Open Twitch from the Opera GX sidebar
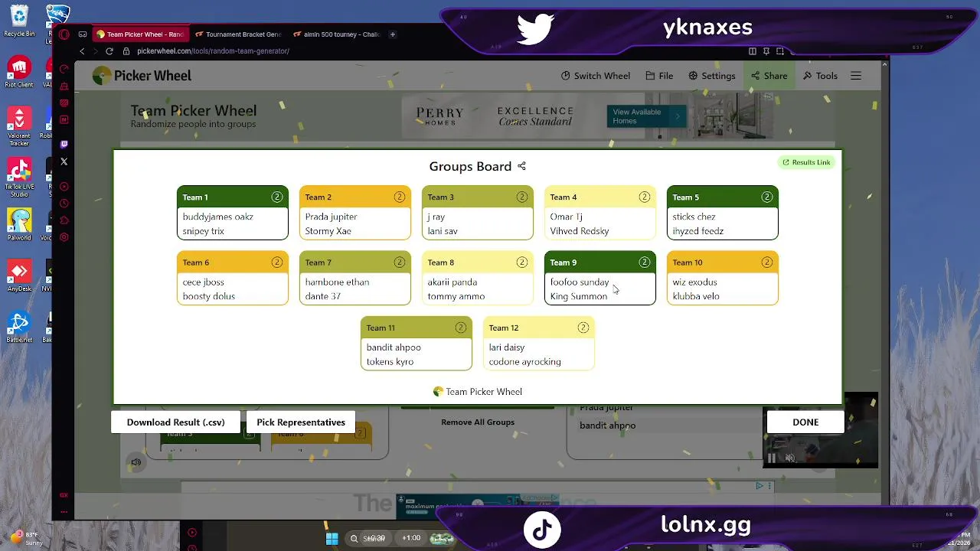Screen dimensions: 980x551 (x=64, y=144)
